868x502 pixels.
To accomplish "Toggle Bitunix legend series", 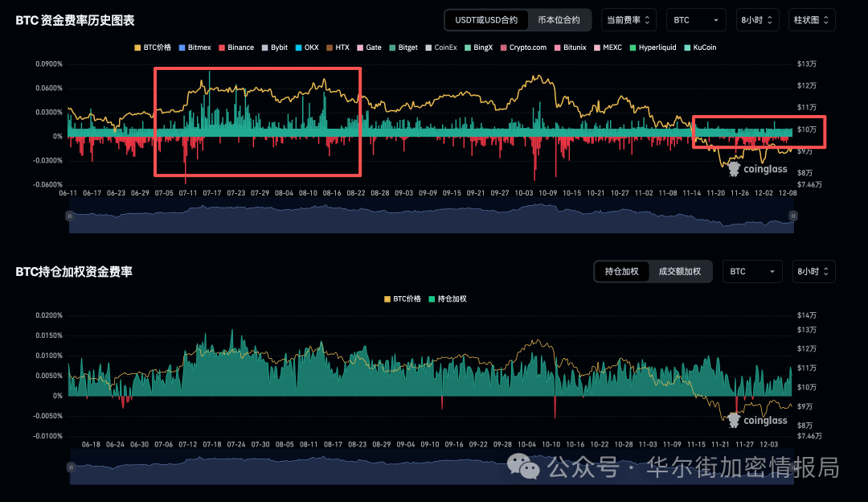I will tap(570, 47).
